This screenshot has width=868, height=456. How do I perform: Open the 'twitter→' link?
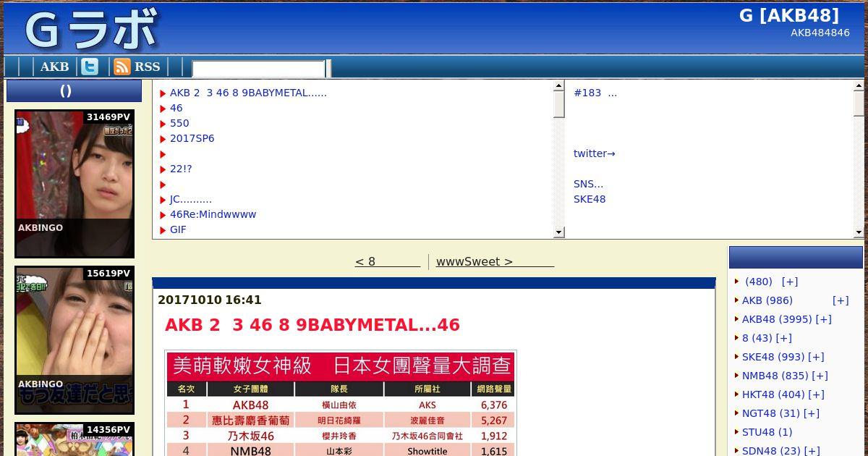tap(594, 153)
